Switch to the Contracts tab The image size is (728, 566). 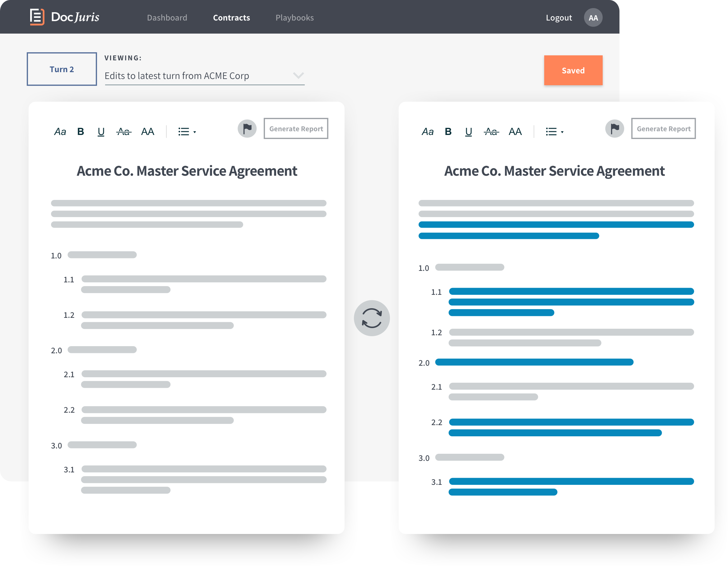tap(231, 18)
